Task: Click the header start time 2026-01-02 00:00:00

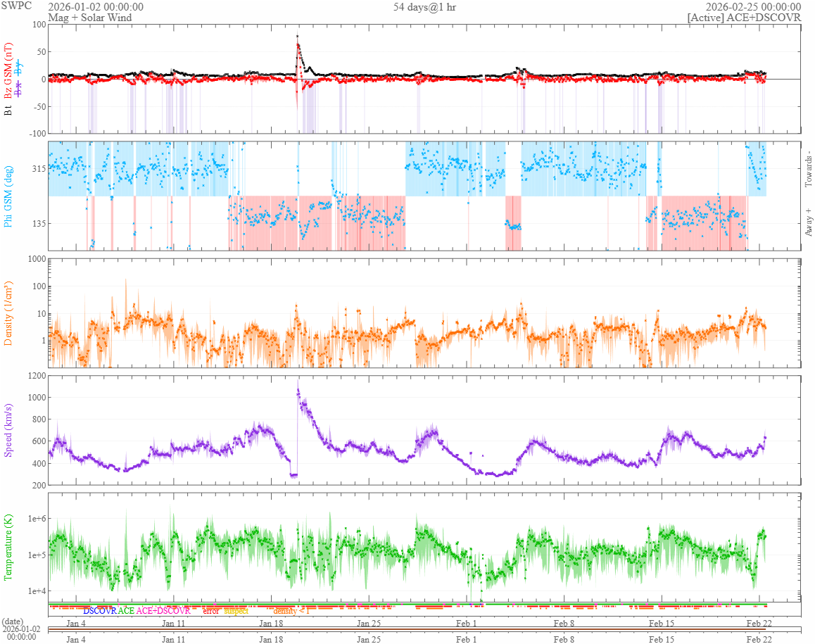Action: tap(96, 7)
